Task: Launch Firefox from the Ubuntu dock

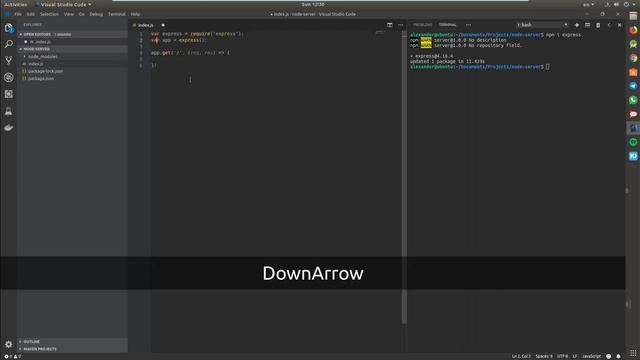Action: [633, 30]
